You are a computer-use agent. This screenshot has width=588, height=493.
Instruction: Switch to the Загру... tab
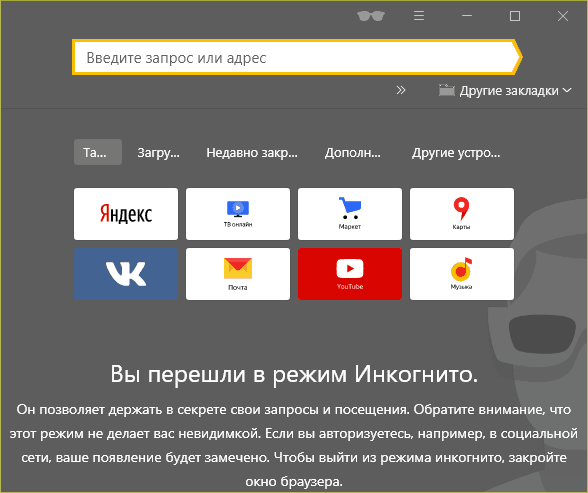pyautogui.click(x=158, y=153)
